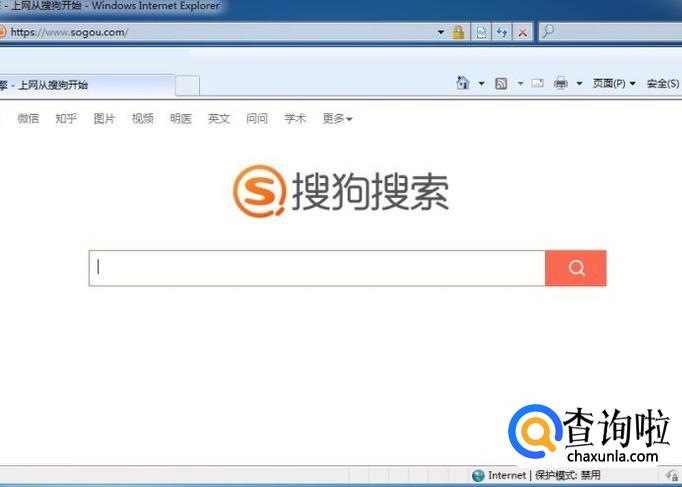Refresh the page with the refresh icon
This screenshot has height=487, width=682.
tap(502, 32)
